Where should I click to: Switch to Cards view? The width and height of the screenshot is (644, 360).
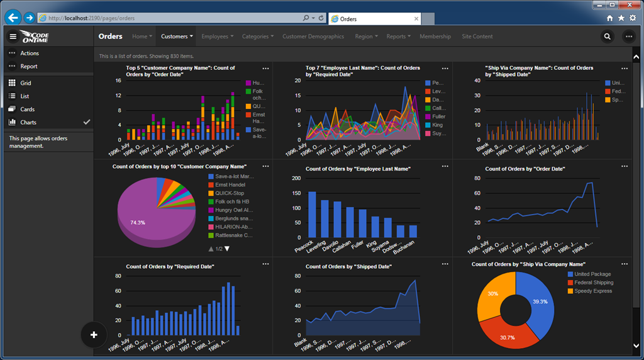point(28,110)
